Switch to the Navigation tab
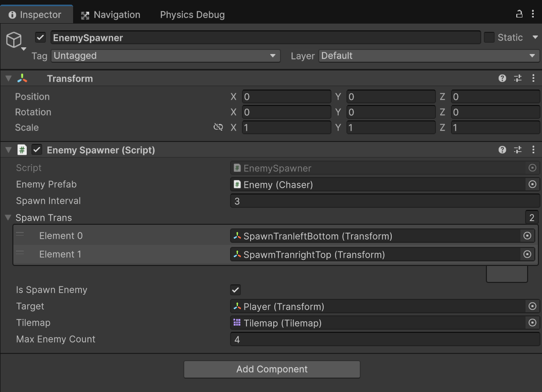Screen dimensions: 542x392 [111, 14]
